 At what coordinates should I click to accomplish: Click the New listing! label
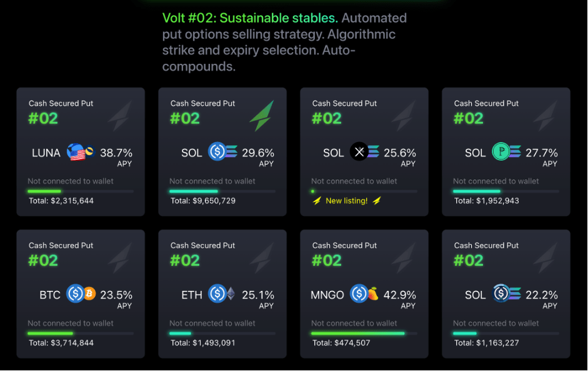[346, 201]
